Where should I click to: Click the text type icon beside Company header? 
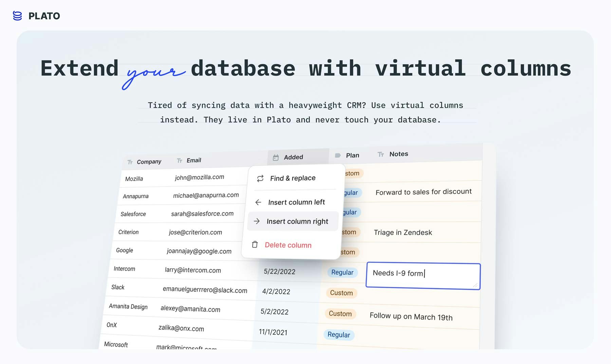coord(130,162)
